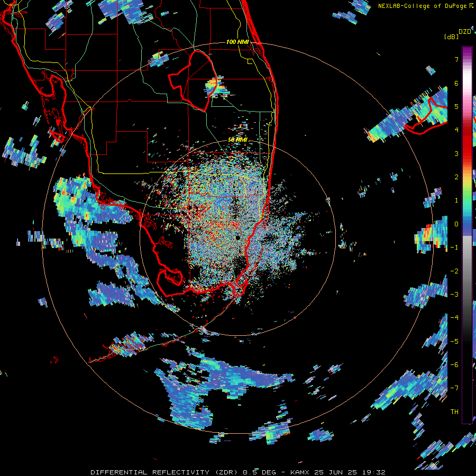Click the -6 scale value
476x476 pixels.
(x=454, y=364)
